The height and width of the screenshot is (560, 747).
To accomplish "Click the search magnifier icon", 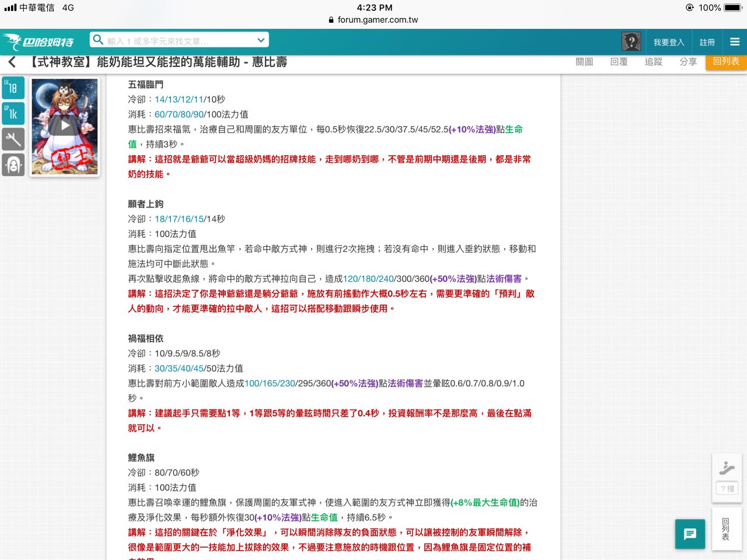I will (98, 40).
